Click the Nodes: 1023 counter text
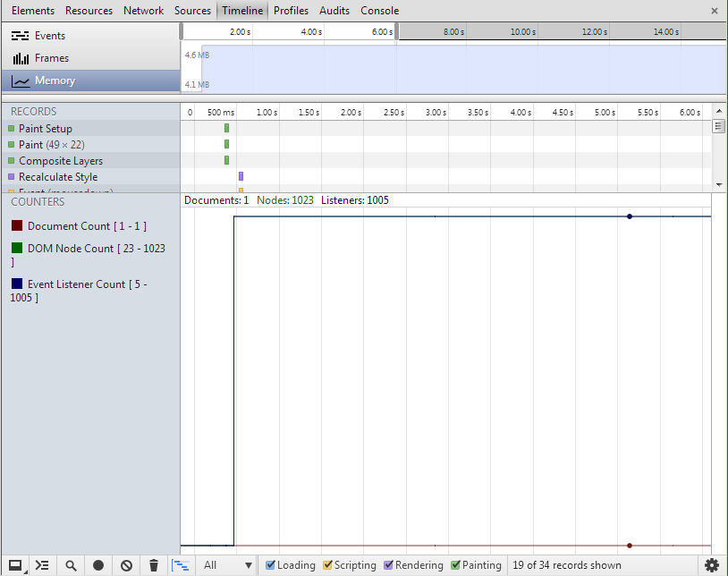The height and width of the screenshot is (576, 728). click(x=285, y=200)
